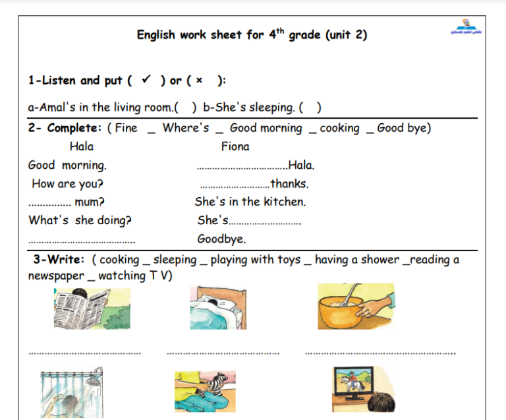The width and height of the screenshot is (506, 420).
Task: Click the newspaper reading picture
Action: click(92, 309)
